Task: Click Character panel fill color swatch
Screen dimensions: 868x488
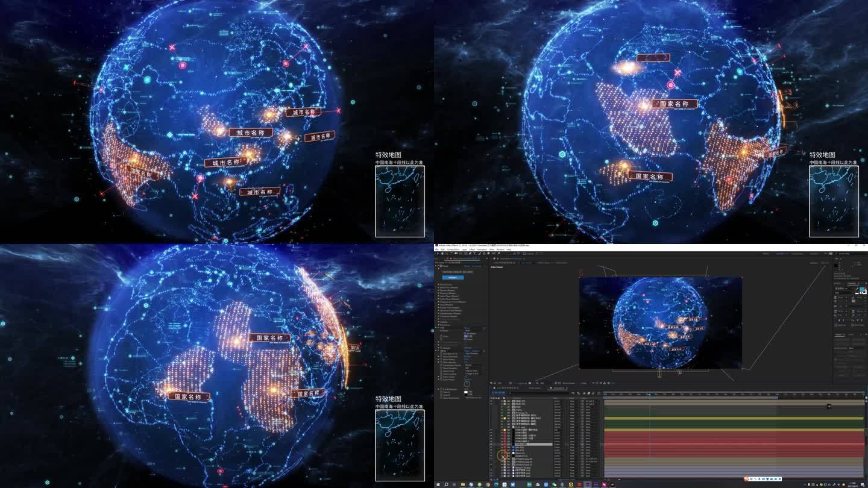Action: click(862, 290)
